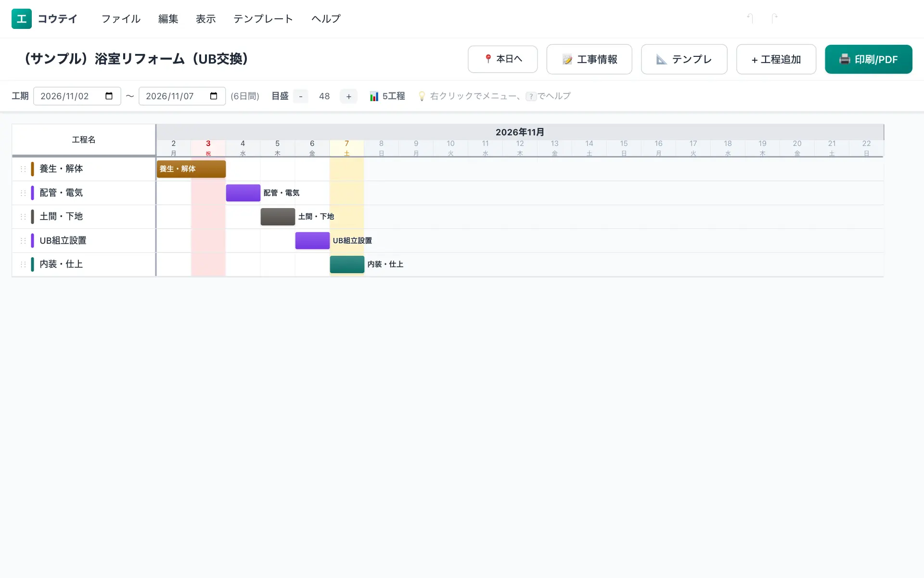This screenshot has width=924, height=578.
Task: Grab the drag handle for UB組立設置 row
Action: (x=23, y=240)
